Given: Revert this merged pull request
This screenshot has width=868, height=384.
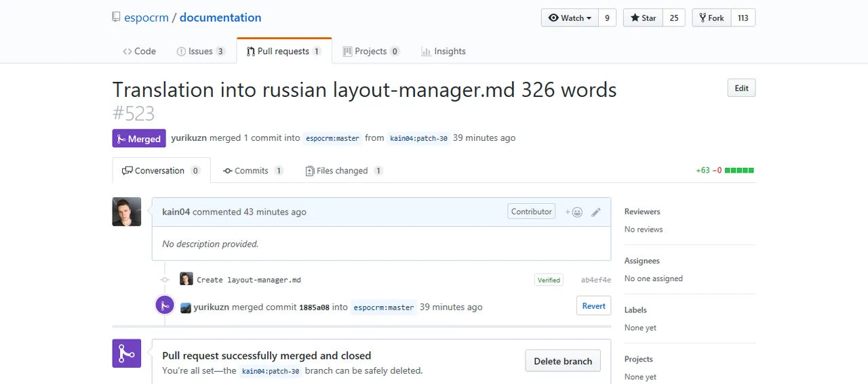Looking at the screenshot, I should [x=593, y=305].
